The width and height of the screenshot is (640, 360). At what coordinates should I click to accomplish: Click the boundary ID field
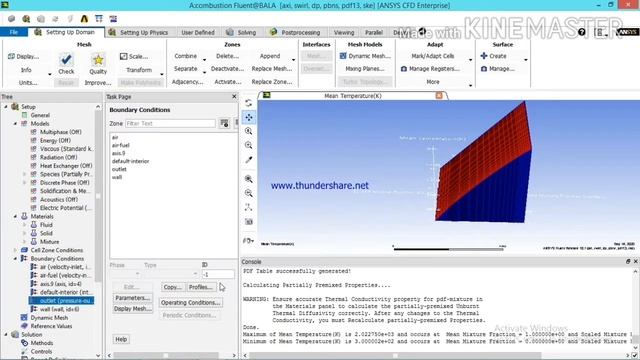click(218, 274)
